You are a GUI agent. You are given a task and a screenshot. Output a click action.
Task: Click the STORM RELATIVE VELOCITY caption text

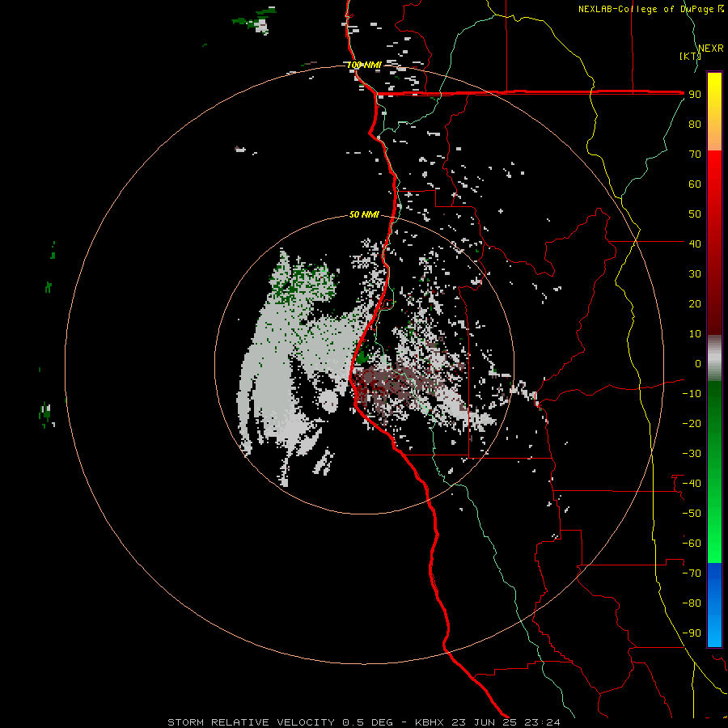[x=251, y=722]
